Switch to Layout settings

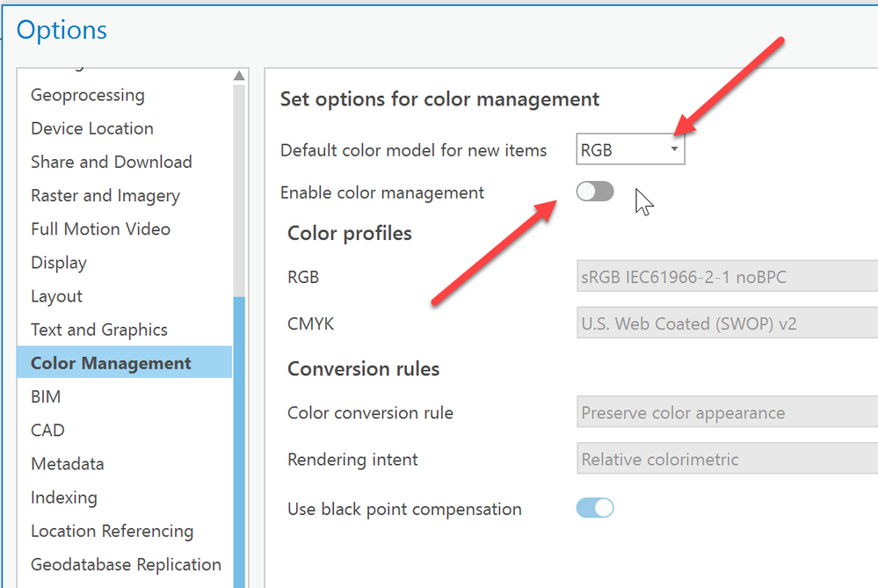click(56, 296)
